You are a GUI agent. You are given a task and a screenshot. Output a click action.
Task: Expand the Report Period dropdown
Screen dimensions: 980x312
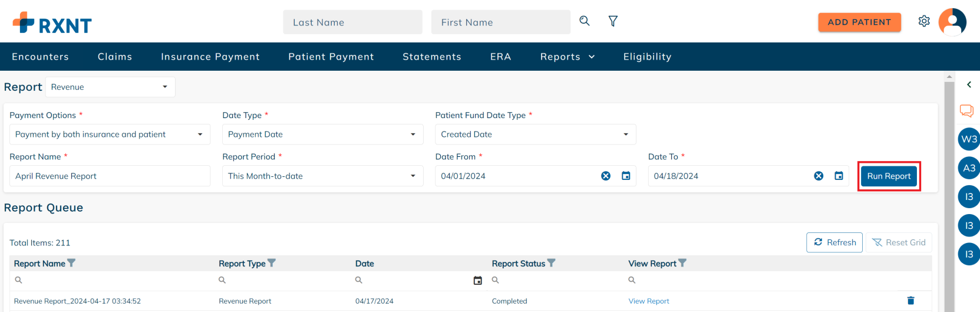[x=322, y=176]
